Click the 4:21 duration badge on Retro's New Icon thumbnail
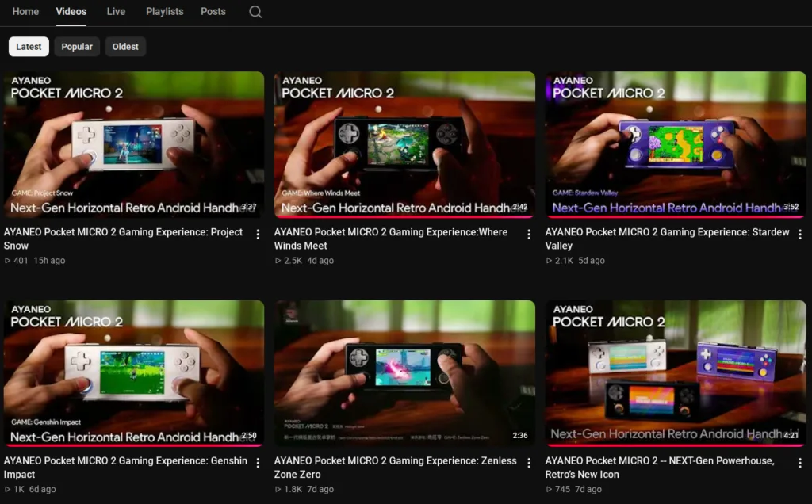The height and width of the screenshot is (504, 812). coord(791,435)
